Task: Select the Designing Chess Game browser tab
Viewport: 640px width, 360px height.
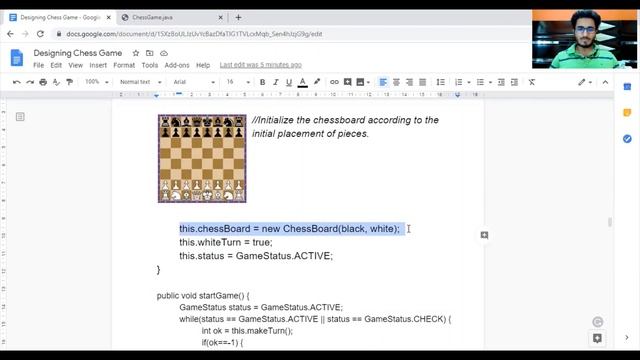Action: point(60,18)
